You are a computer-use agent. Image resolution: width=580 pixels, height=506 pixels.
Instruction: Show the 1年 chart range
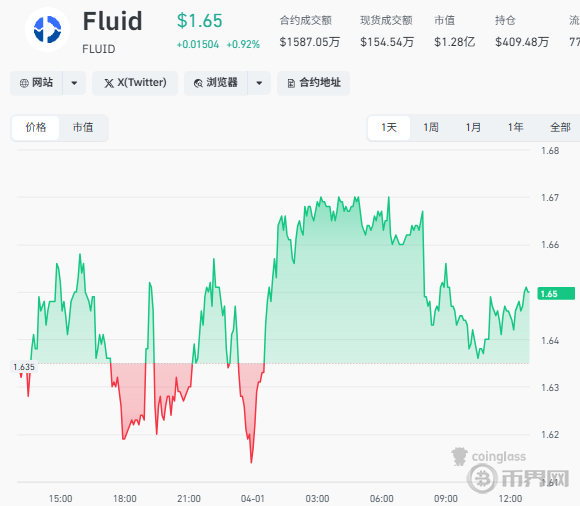tap(515, 128)
